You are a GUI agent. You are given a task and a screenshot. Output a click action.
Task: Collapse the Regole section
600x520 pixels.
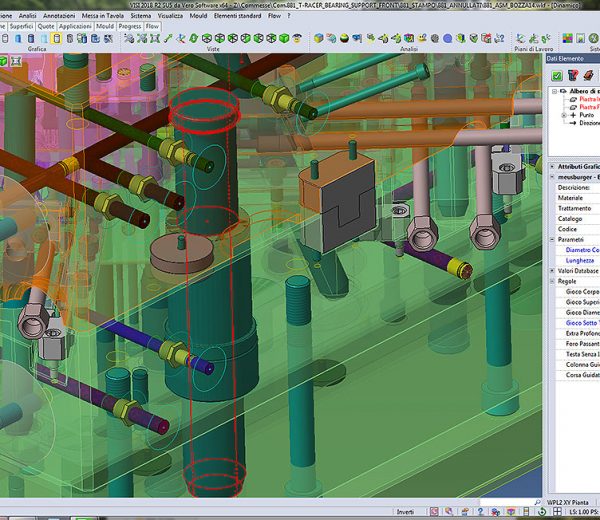(553, 281)
